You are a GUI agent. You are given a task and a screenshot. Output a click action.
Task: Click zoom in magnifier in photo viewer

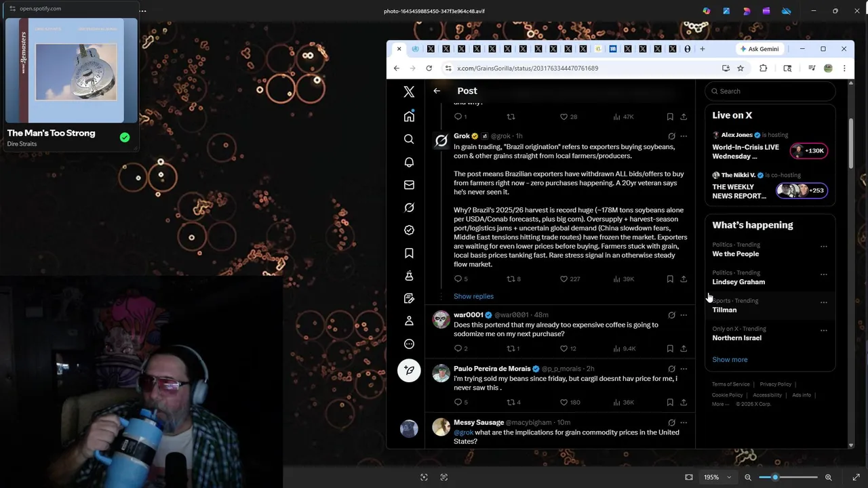(828, 477)
